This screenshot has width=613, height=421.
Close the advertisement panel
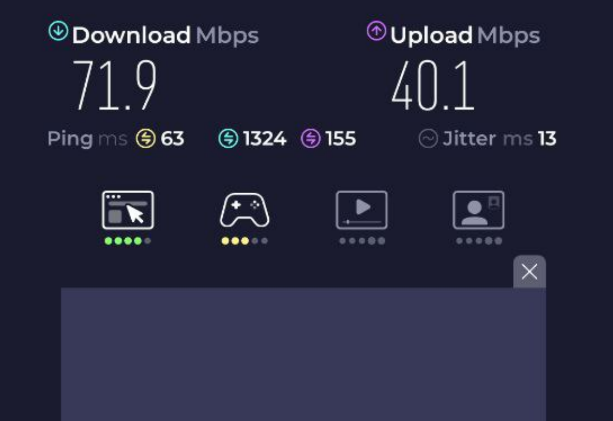(529, 272)
